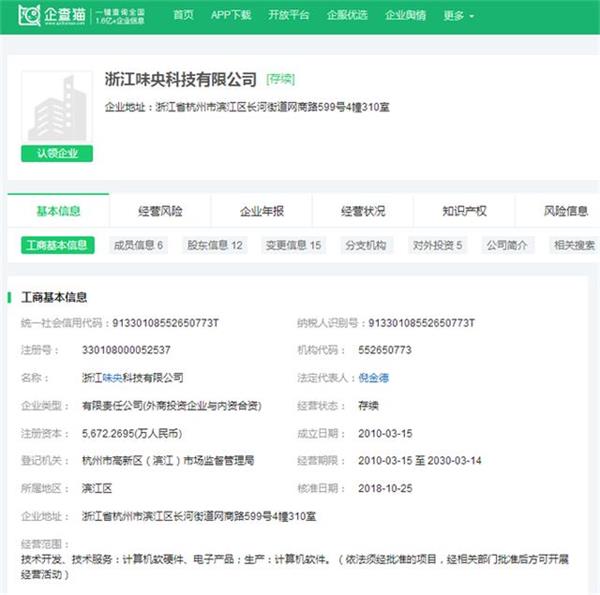Image resolution: width=600 pixels, height=595 pixels.
Task: Open 开放平台 in top navigation
Action: (x=289, y=16)
